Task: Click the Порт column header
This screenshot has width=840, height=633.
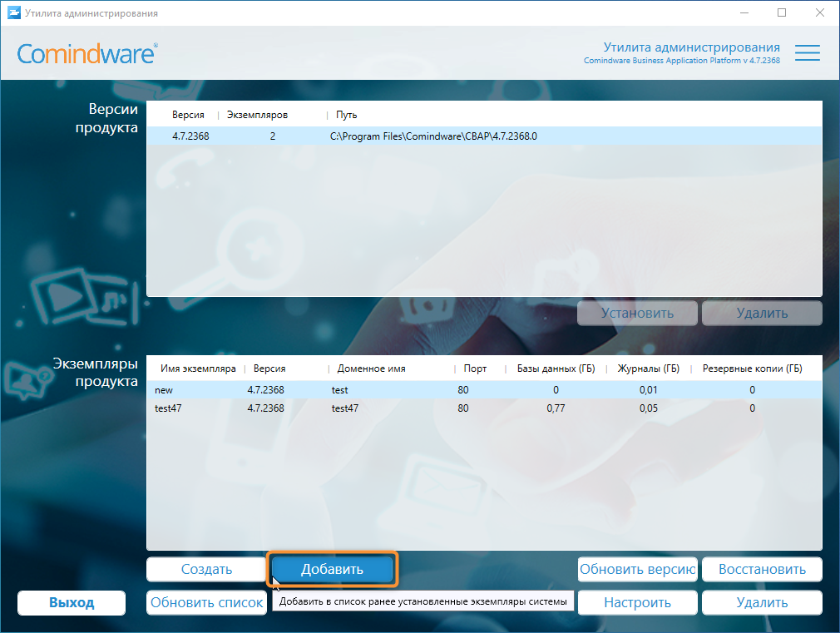Action: point(475,368)
